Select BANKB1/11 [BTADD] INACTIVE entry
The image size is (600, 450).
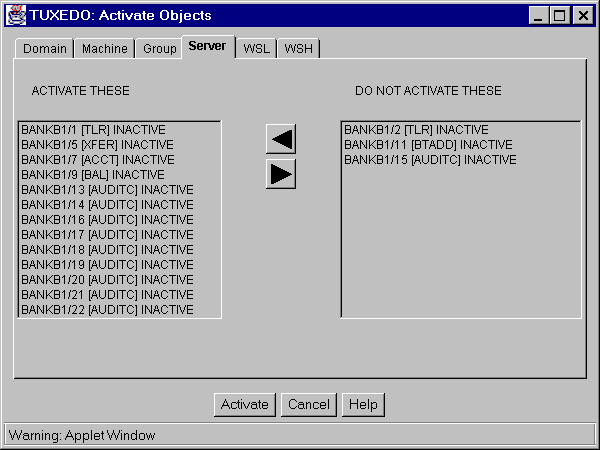pyautogui.click(x=461, y=145)
